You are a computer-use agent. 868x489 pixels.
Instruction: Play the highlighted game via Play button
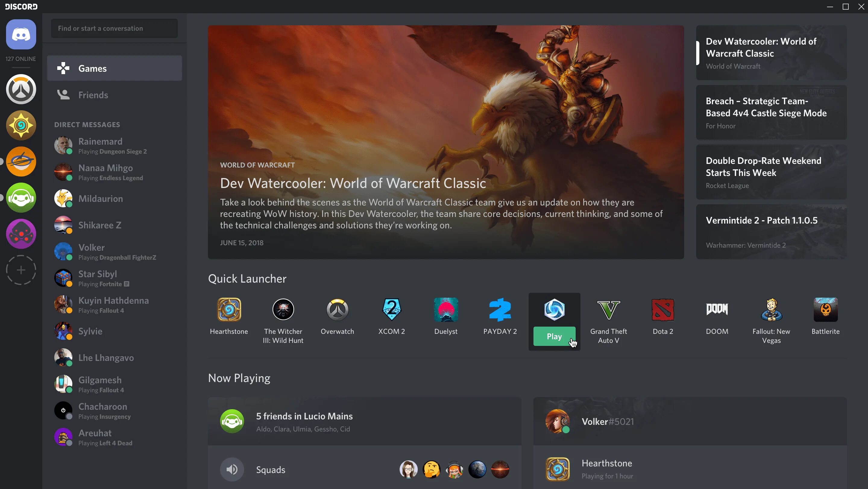click(x=554, y=336)
